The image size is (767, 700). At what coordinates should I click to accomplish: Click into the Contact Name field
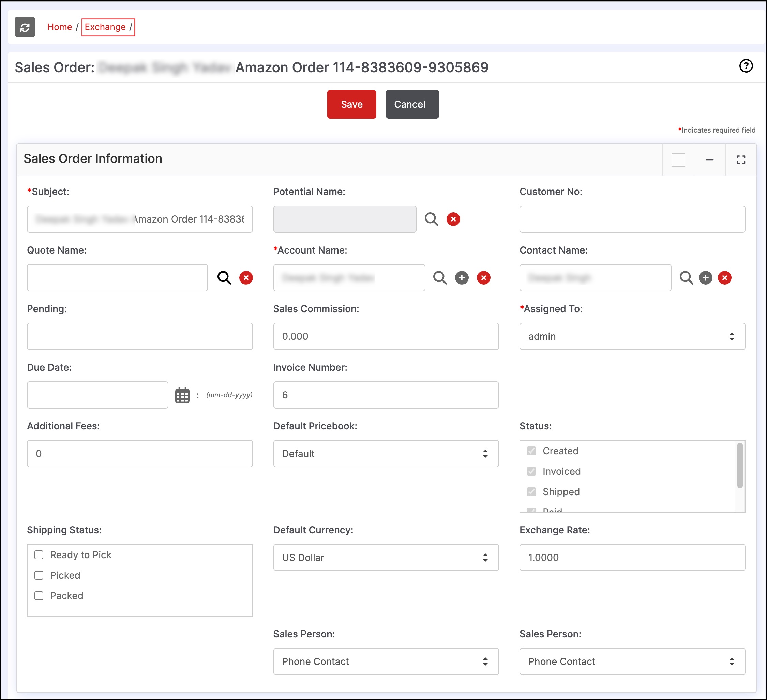click(x=595, y=278)
